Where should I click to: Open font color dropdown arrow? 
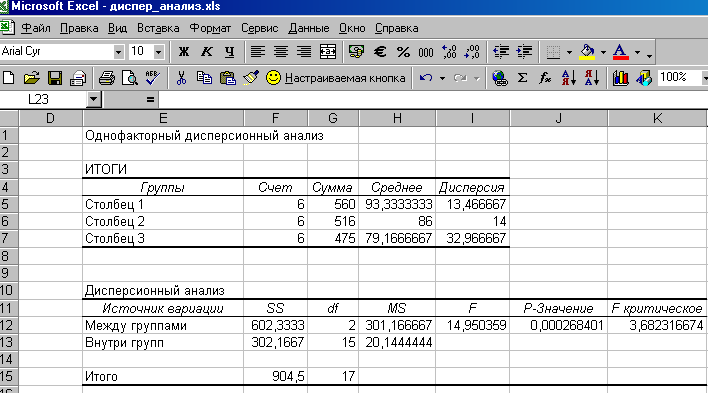[637, 52]
